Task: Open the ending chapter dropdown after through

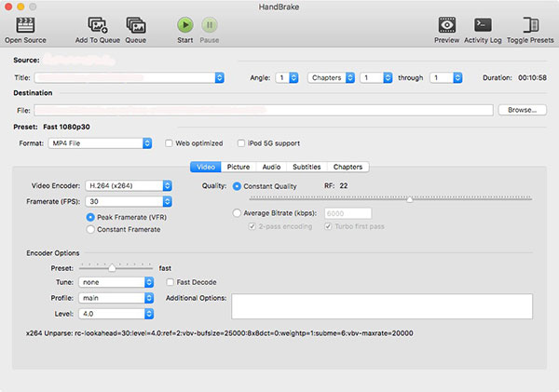Action: pos(446,77)
